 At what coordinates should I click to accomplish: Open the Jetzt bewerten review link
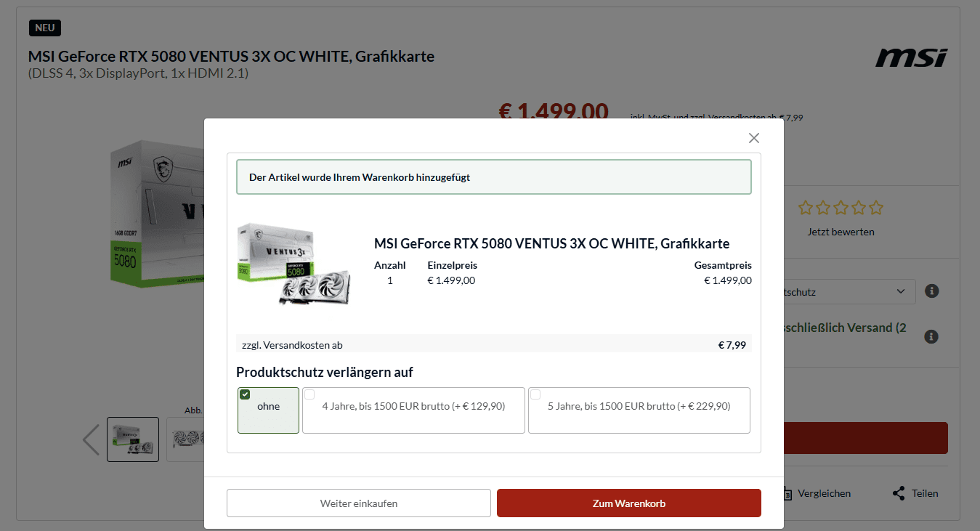[x=841, y=232]
